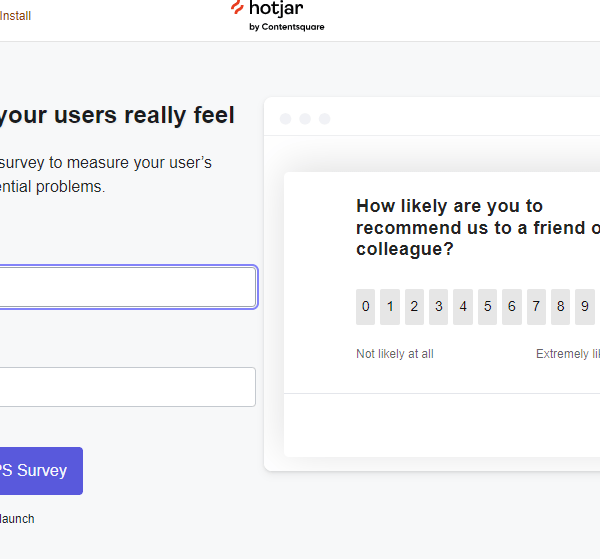Click the first gray dot in preview window

285,119
